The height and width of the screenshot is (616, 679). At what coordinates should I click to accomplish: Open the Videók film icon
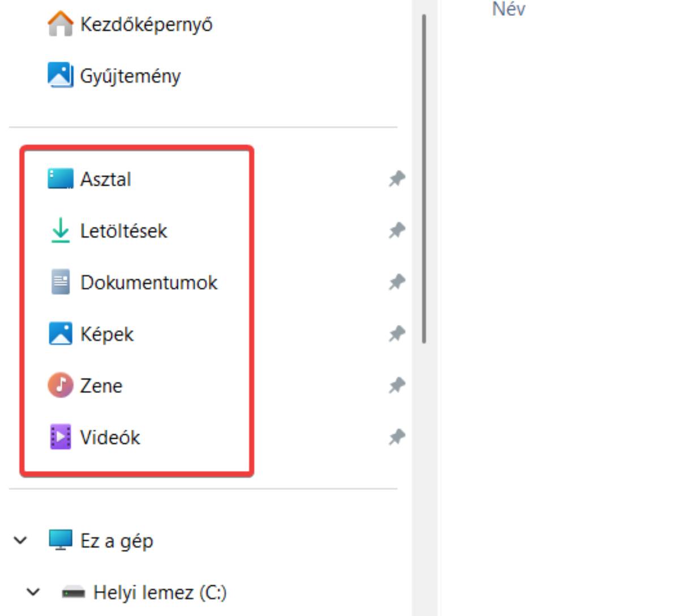pyautogui.click(x=60, y=437)
